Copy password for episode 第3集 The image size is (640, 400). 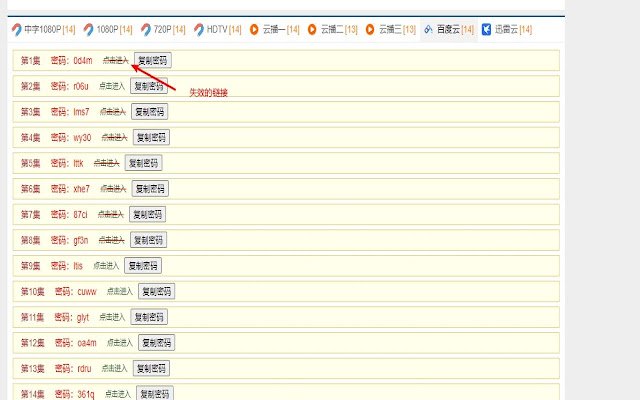click(150, 112)
